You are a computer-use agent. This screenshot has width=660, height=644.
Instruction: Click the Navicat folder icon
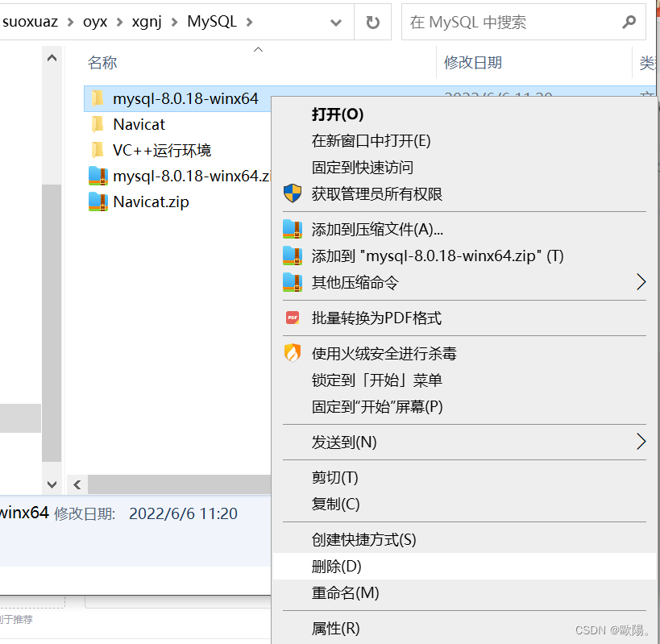click(x=98, y=124)
